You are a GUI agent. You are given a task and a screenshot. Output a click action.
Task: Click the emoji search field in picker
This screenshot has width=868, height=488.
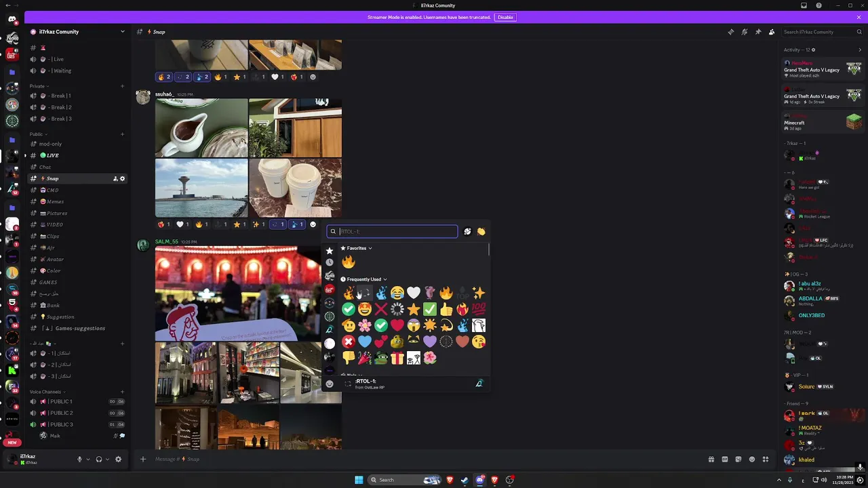[392, 231]
